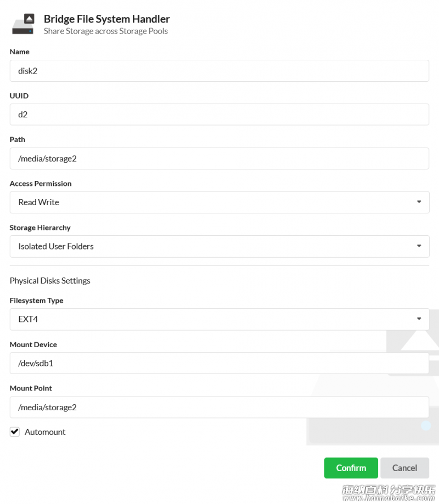Click the disk drive eject icon
Screen dimensions: 439x504
[23, 24]
